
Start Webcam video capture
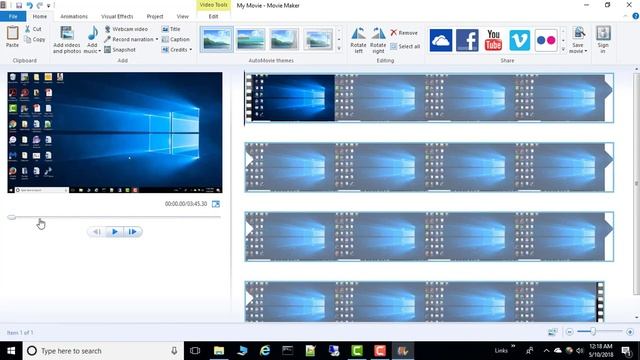(126, 29)
